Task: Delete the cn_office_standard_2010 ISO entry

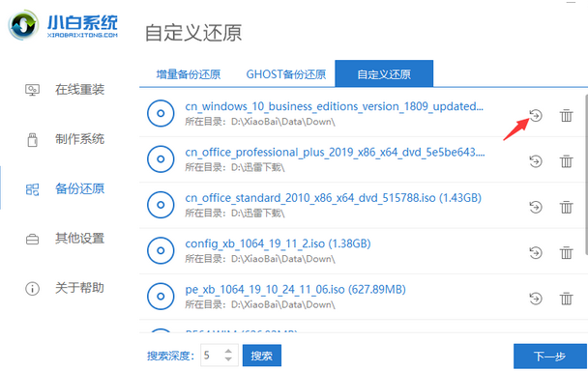Action: [567, 207]
